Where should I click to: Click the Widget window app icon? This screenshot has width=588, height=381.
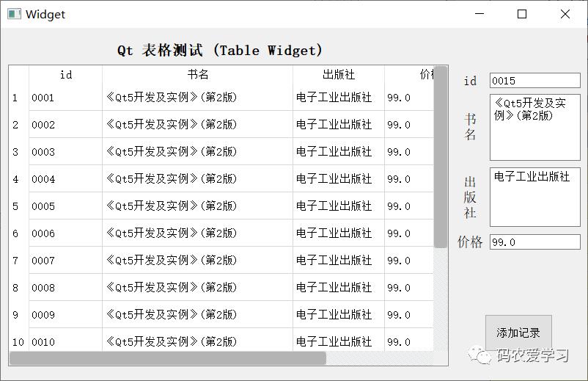(14, 14)
